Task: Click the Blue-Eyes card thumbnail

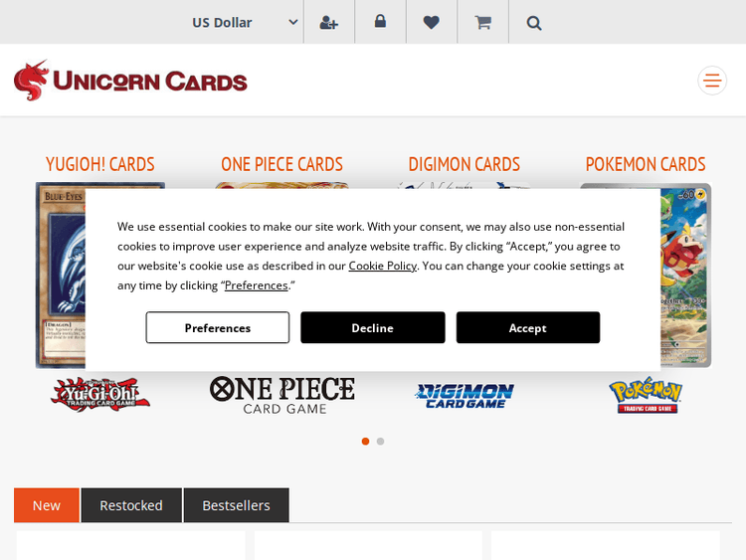Action: coord(61,275)
